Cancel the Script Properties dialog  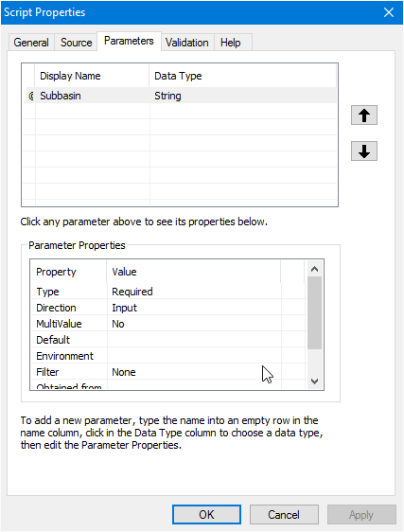pyautogui.click(x=284, y=515)
